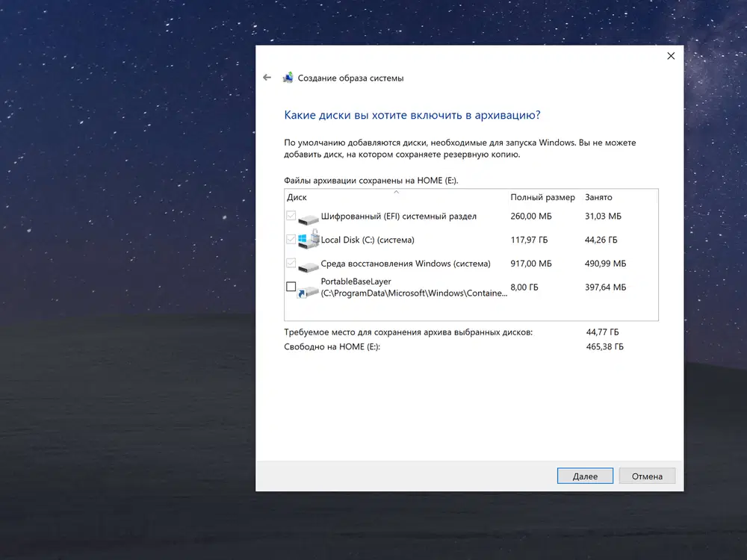Click the Windows recovery environment drive icon

309,267
